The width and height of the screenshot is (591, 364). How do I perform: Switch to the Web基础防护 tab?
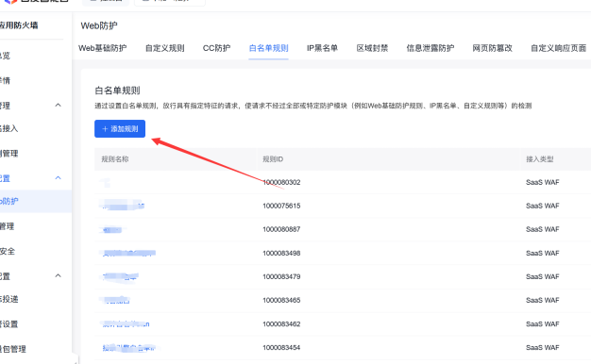(103, 48)
